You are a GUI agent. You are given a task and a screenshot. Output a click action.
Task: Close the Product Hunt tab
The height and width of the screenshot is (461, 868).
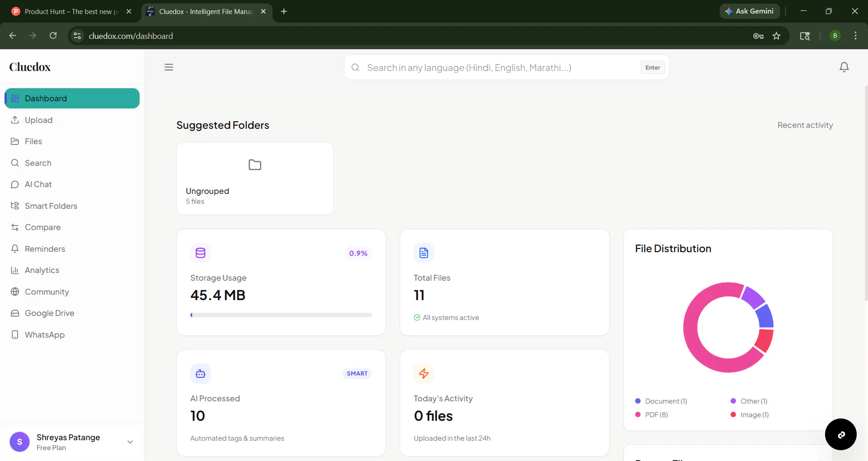[129, 11]
